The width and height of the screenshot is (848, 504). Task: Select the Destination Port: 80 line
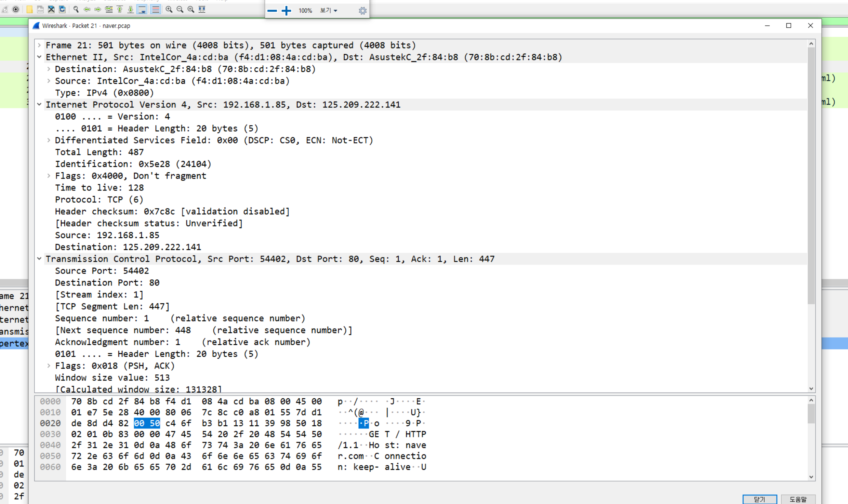tap(107, 283)
